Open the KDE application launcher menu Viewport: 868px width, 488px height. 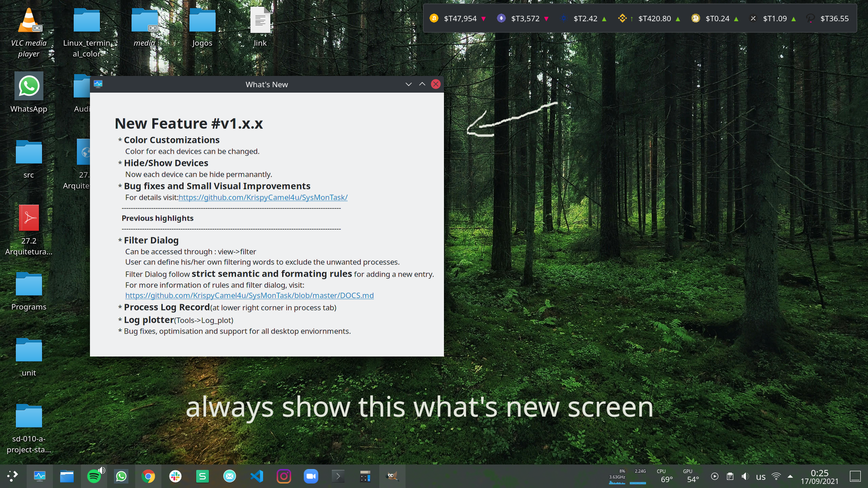(x=13, y=476)
